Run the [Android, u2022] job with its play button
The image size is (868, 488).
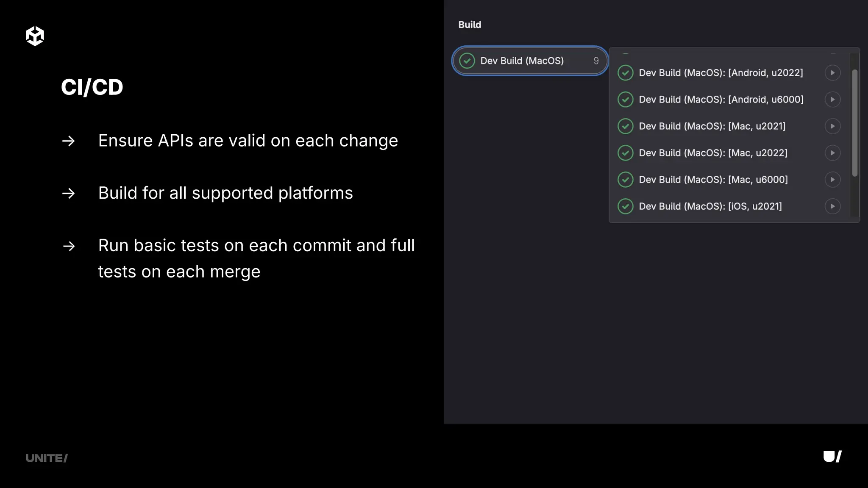click(832, 73)
